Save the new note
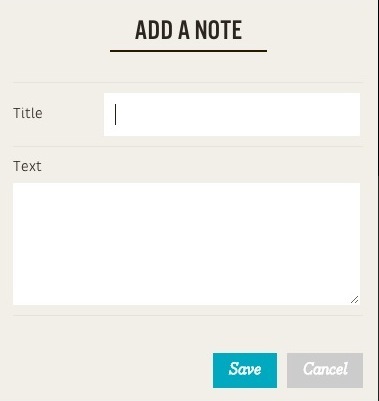The width and height of the screenshot is (379, 401). tap(245, 370)
